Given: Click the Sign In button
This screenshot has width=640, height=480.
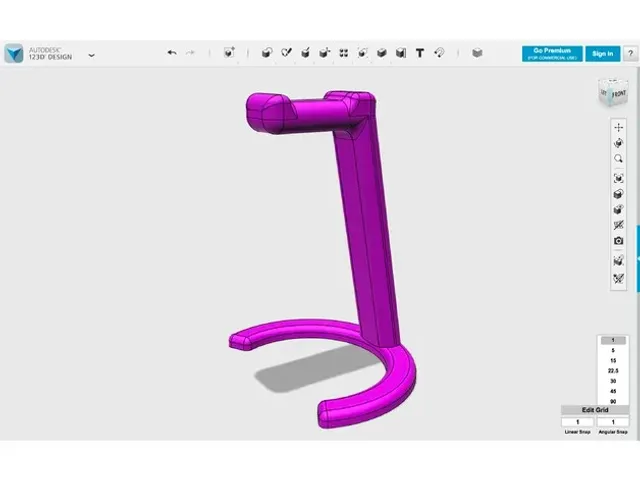Looking at the screenshot, I should [x=602, y=53].
